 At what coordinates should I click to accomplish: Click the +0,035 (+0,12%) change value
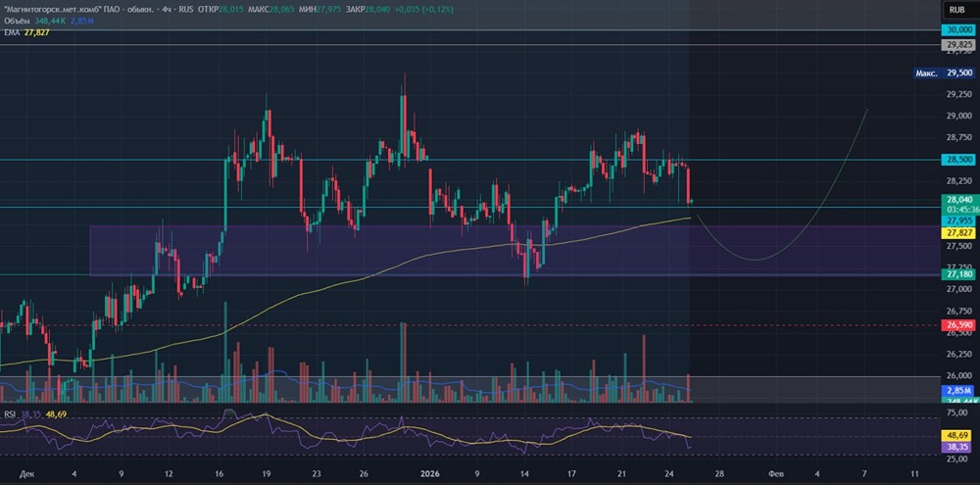click(x=422, y=10)
